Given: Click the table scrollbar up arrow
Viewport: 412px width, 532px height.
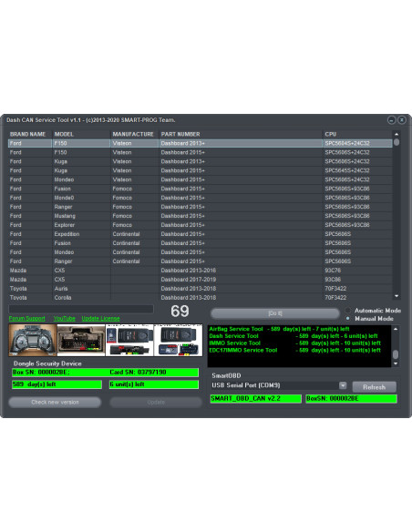Looking at the screenshot, I should [x=397, y=134].
